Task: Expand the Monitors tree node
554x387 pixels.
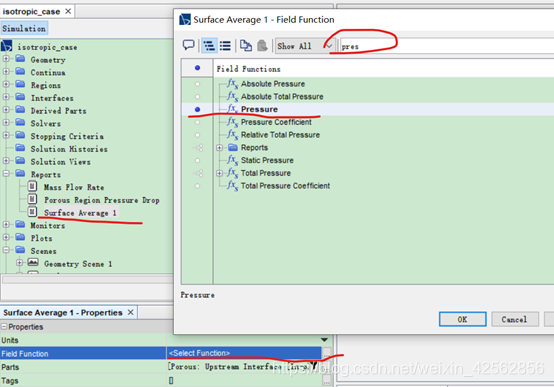Action: pyautogui.click(x=6, y=224)
